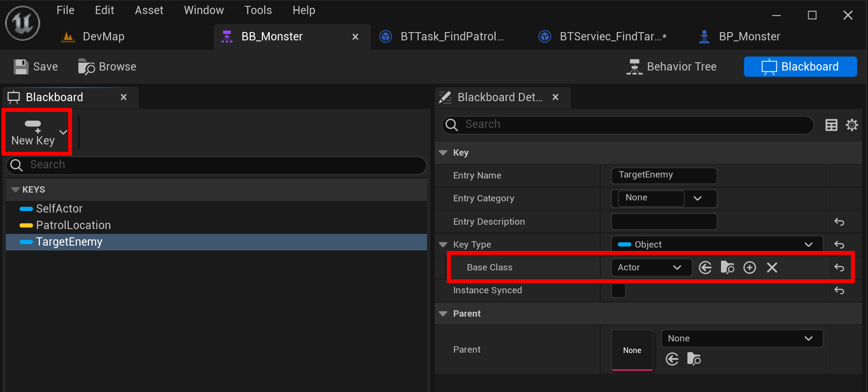
Task: Add a New Key
Action: click(33, 132)
